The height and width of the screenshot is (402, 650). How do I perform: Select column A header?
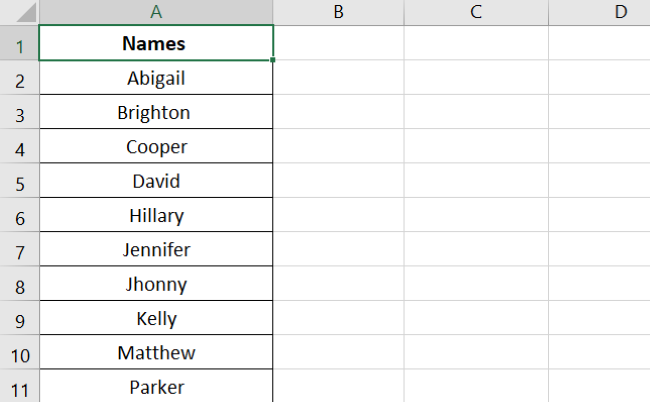click(155, 12)
